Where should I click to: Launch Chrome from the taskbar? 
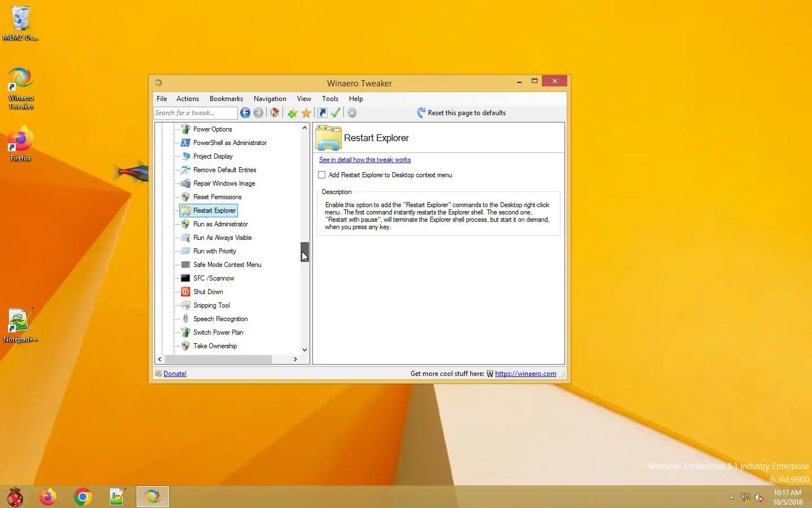pos(83,497)
